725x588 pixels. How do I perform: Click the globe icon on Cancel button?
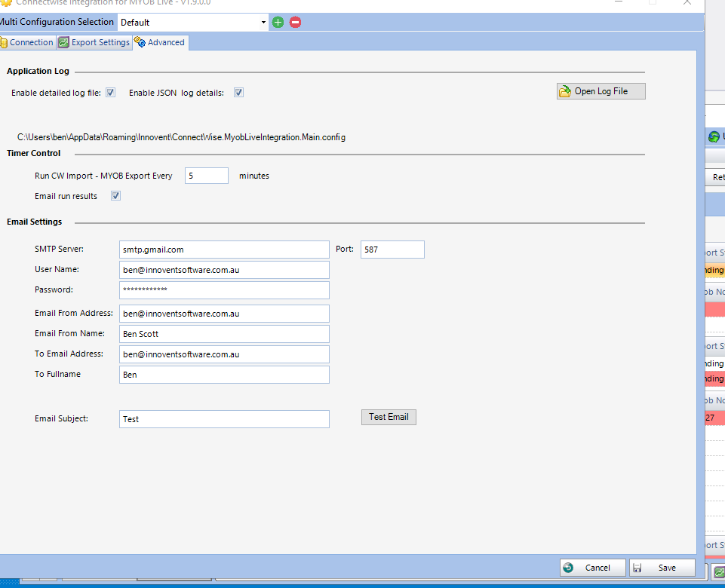(x=568, y=568)
